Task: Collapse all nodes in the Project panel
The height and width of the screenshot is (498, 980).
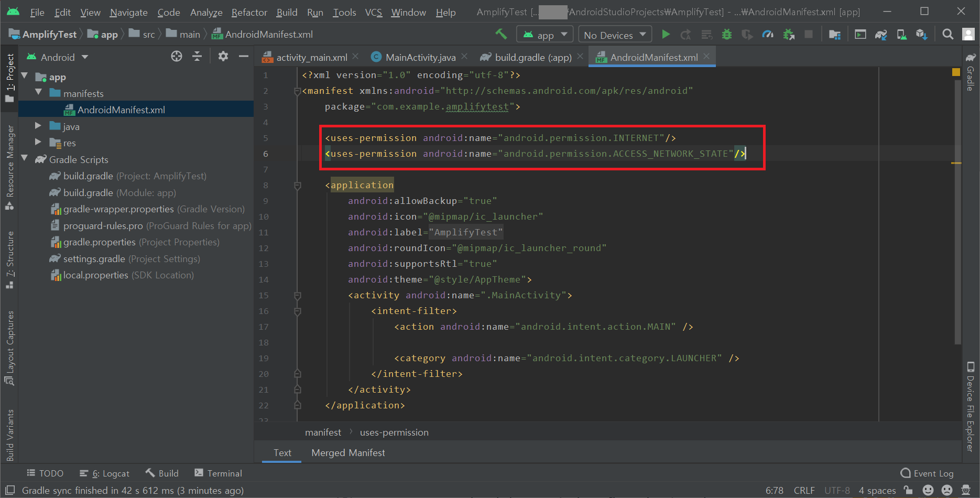Action: (197, 56)
